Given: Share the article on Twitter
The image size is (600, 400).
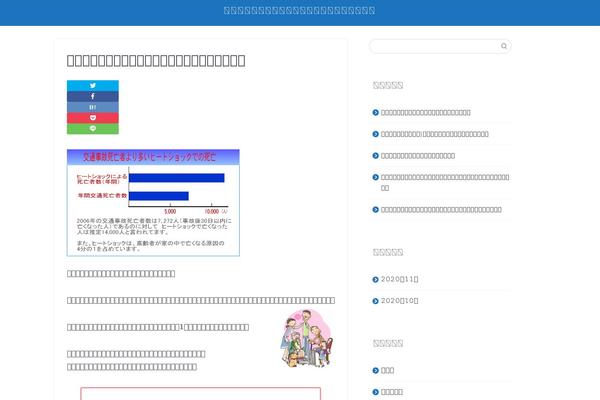Looking at the screenshot, I should pyautogui.click(x=93, y=86).
